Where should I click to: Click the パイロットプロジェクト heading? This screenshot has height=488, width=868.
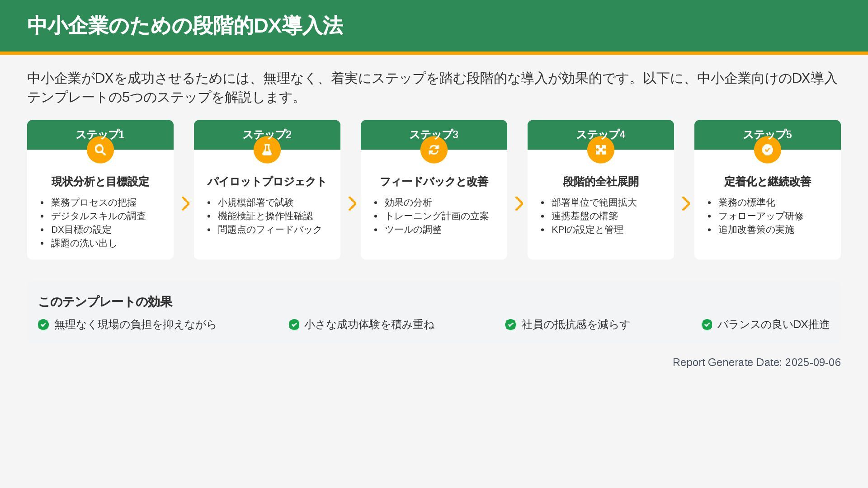[267, 182]
